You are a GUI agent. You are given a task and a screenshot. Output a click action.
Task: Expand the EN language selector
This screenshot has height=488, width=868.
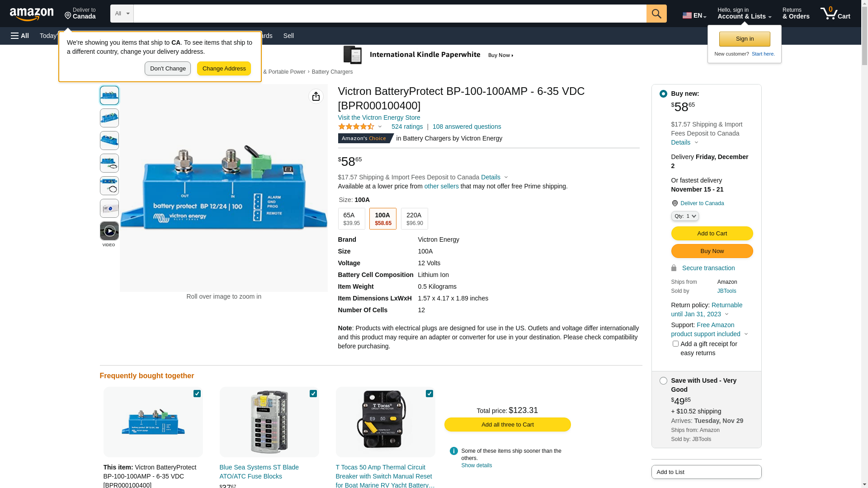[x=694, y=15]
